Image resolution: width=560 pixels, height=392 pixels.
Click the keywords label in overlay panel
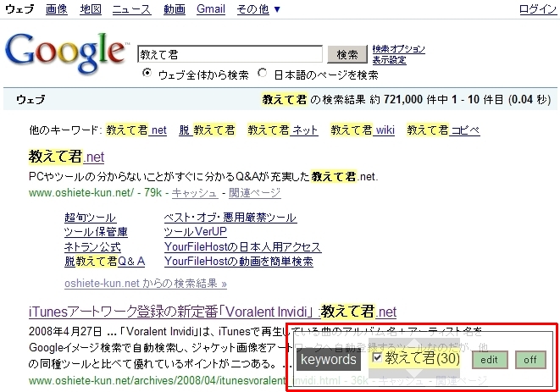click(x=328, y=360)
